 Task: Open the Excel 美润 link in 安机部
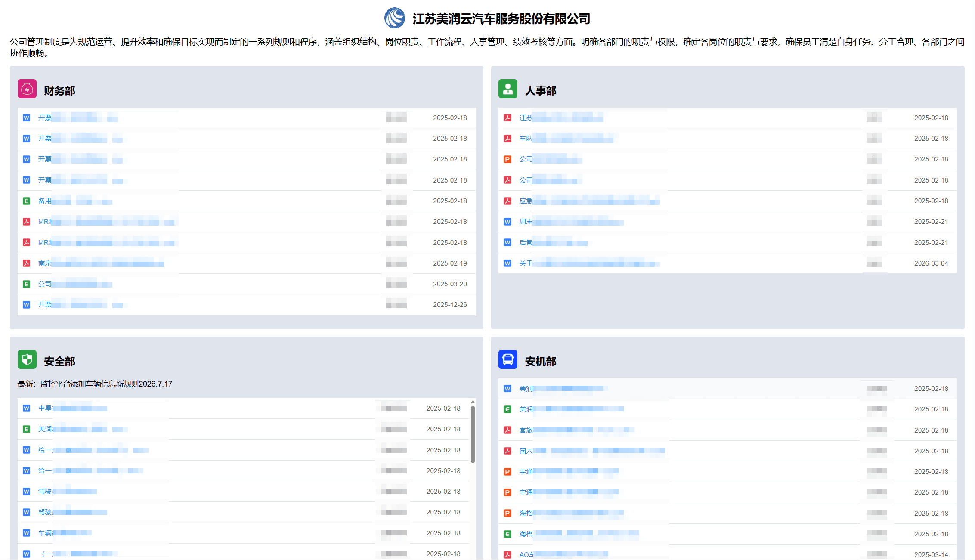coord(571,409)
